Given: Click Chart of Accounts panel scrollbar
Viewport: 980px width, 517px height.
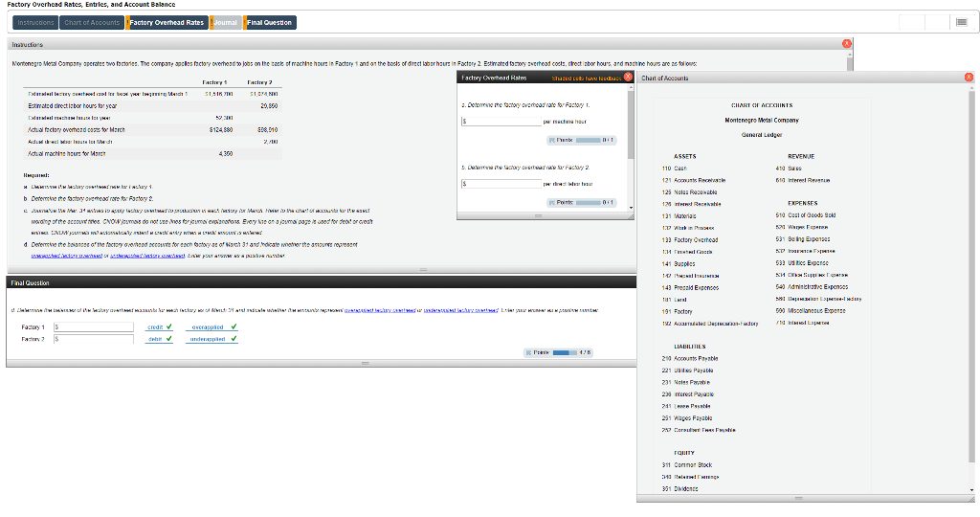Looking at the screenshot, I should click(971, 275).
